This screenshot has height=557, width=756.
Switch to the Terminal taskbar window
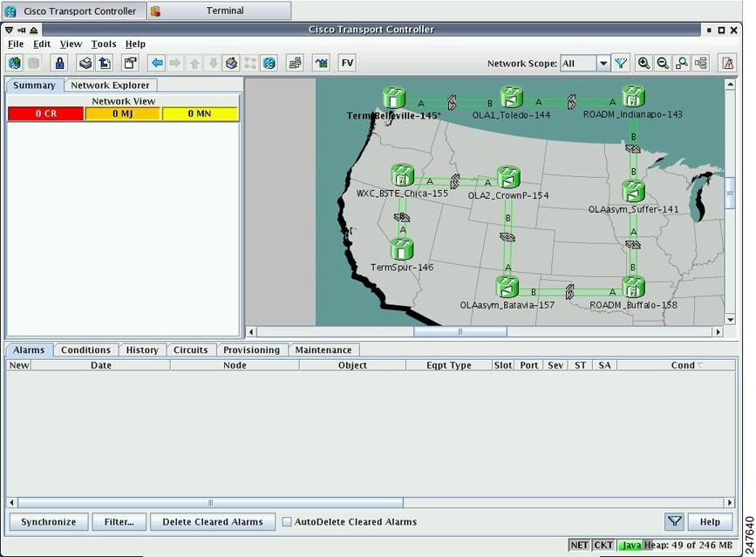pyautogui.click(x=220, y=10)
